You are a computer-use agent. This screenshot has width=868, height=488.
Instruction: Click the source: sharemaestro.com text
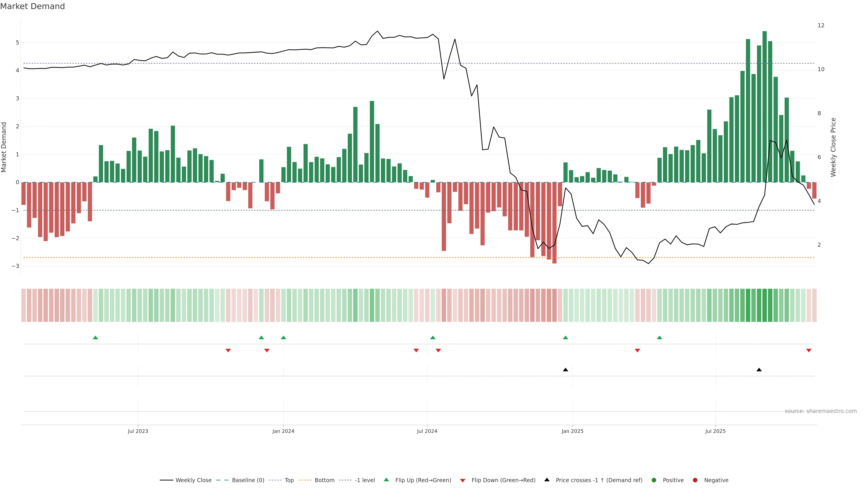(821, 411)
